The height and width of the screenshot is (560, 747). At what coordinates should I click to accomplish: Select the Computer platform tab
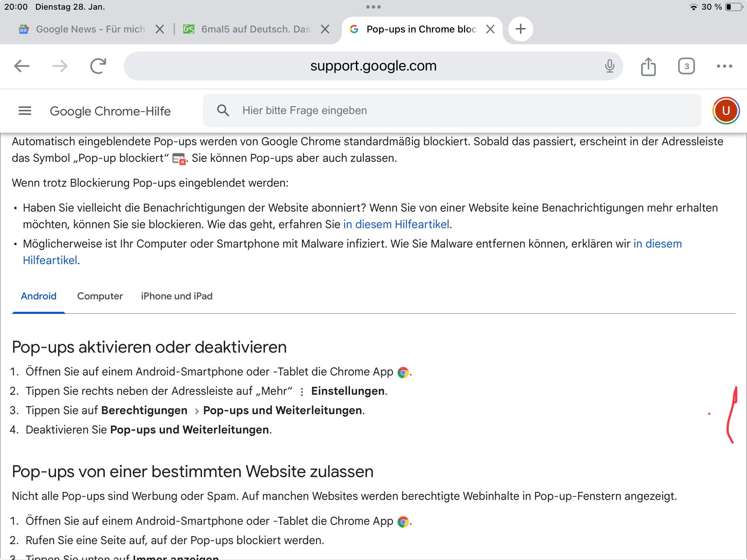pos(100,296)
